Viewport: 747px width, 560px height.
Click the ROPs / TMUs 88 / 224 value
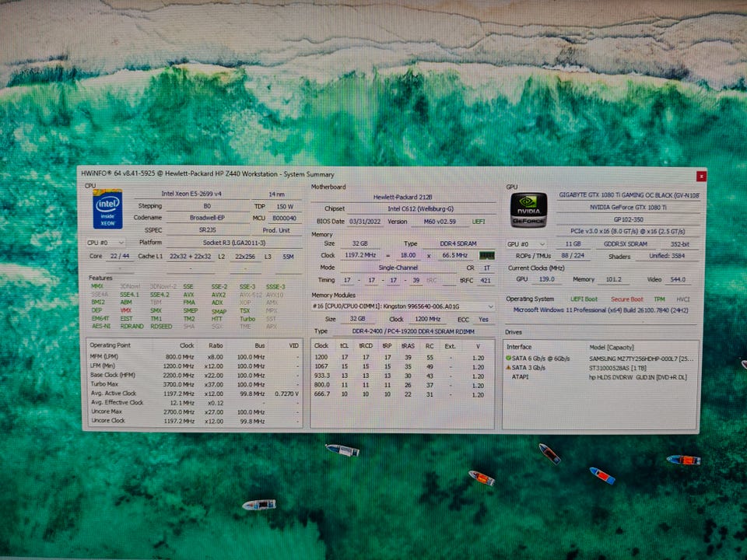coord(572,256)
